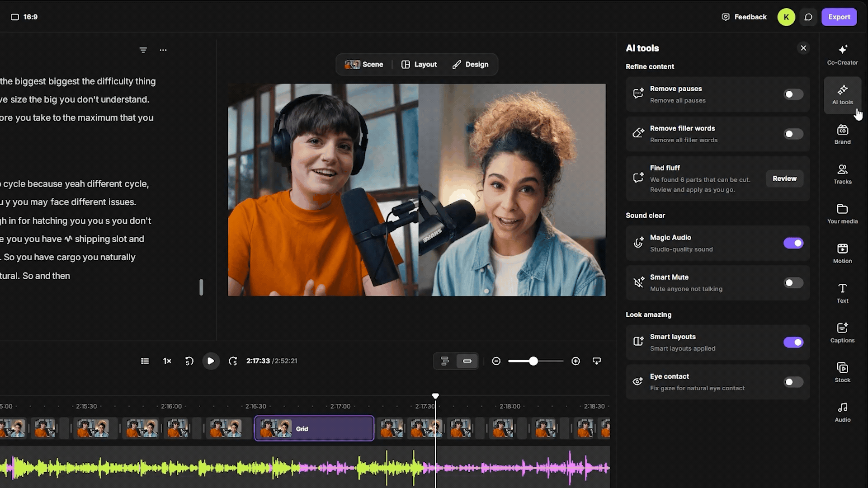868x488 pixels.
Task: Open the Brand panel
Action: pos(842,135)
